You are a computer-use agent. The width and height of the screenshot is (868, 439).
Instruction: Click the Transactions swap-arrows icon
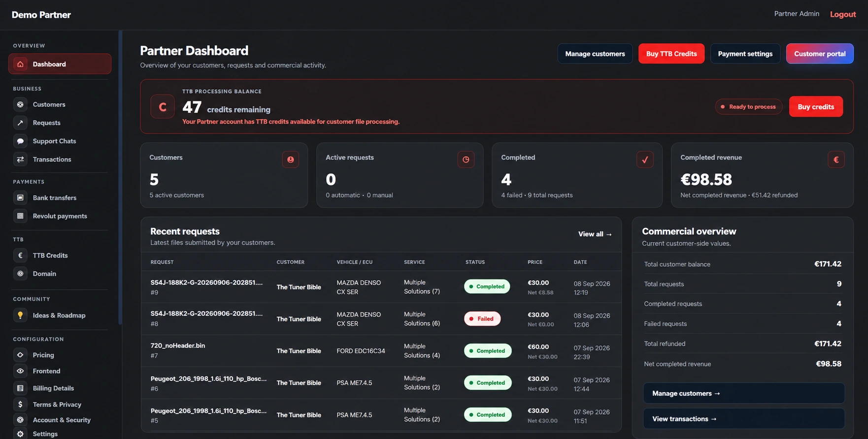click(20, 159)
